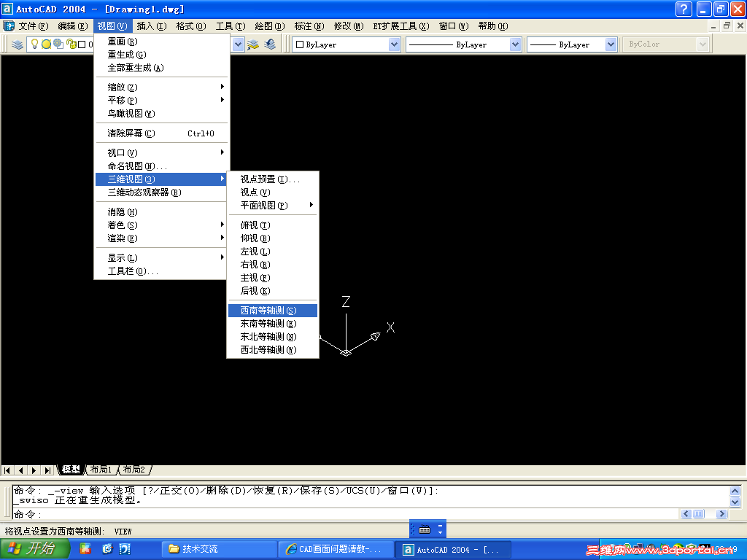
Task: Select 西北等轴测(W) isometric view
Action: tap(273, 350)
